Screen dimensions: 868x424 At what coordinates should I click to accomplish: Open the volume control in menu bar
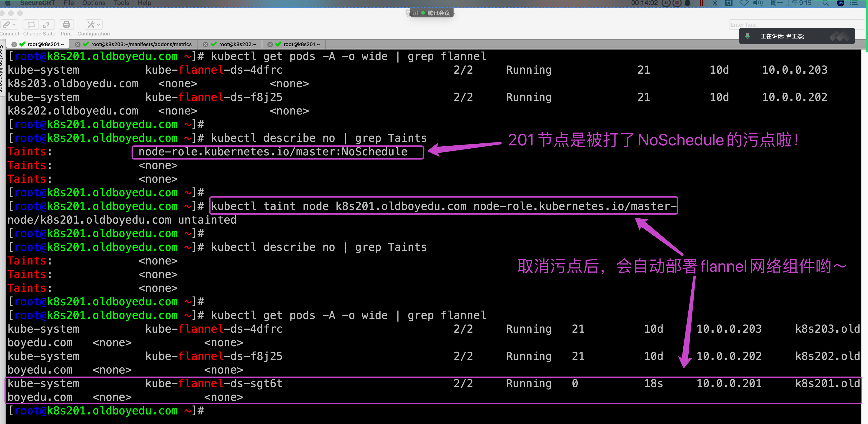[758, 3]
